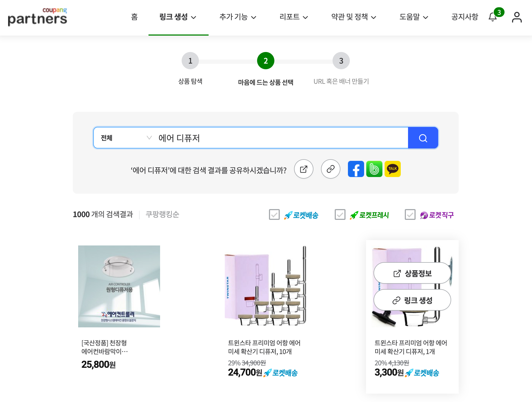Go to the 홈 menu item
This screenshot has height=402, width=532.
coord(134,17)
